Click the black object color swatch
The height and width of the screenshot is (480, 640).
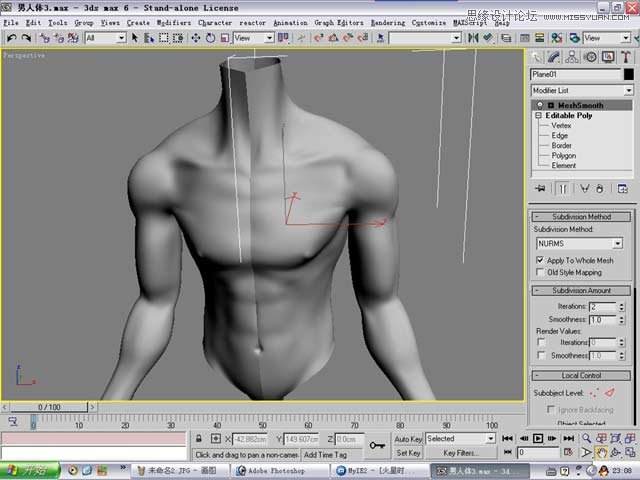[628, 74]
